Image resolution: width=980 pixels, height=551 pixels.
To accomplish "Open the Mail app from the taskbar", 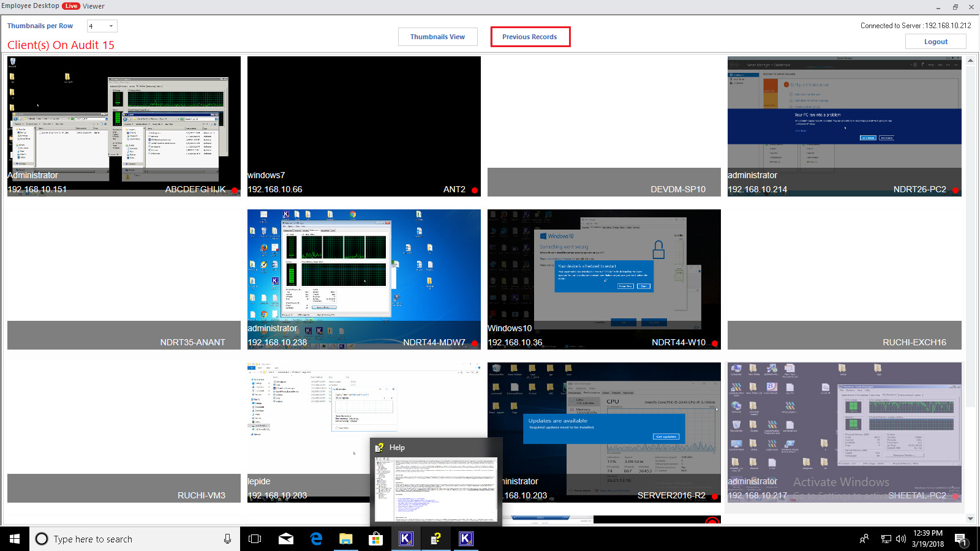I will 285,539.
